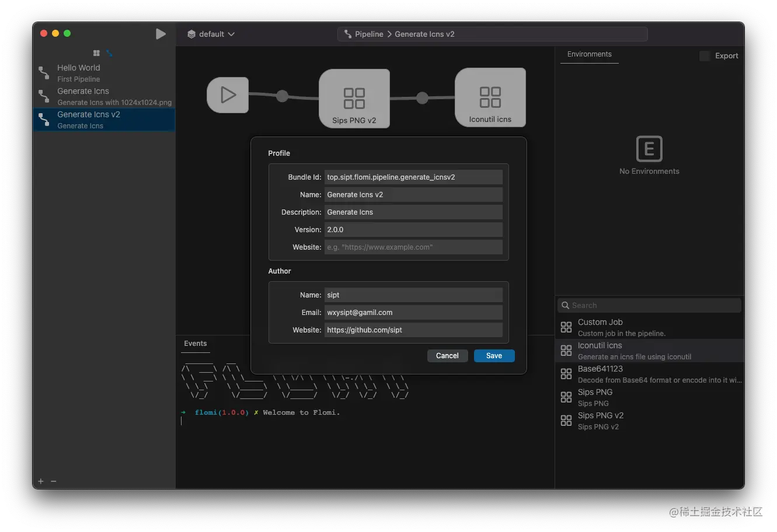Click the Sips PNG v2 list grid icon
The height and width of the screenshot is (532, 777).
click(566, 421)
